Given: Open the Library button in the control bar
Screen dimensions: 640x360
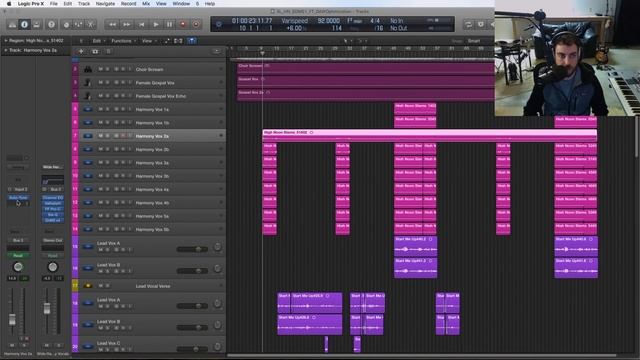Looking at the screenshot, I should tap(13, 24).
